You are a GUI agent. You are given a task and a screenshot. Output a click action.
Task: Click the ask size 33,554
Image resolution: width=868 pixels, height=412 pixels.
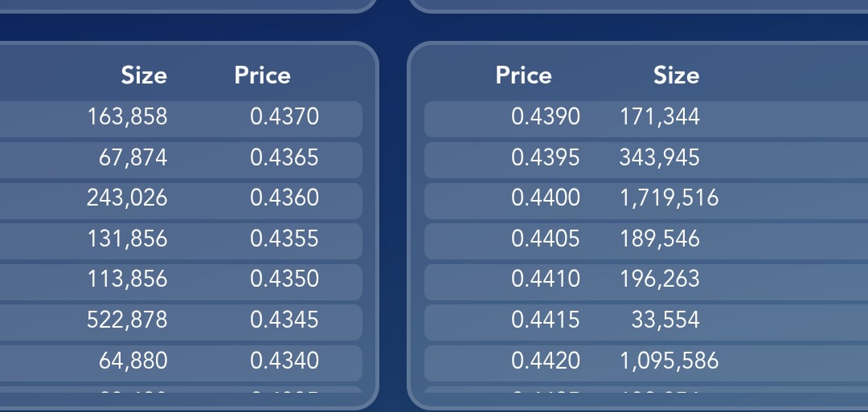665,320
